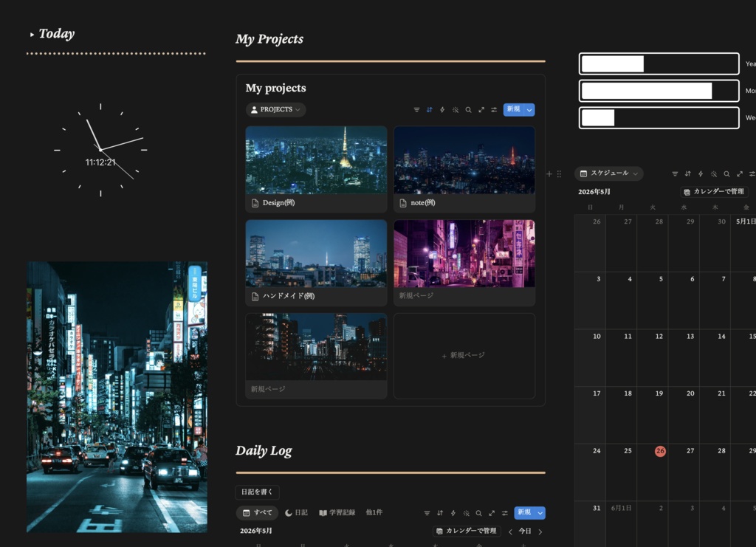Open filter icon in the スケジュール toolbar

click(x=675, y=174)
